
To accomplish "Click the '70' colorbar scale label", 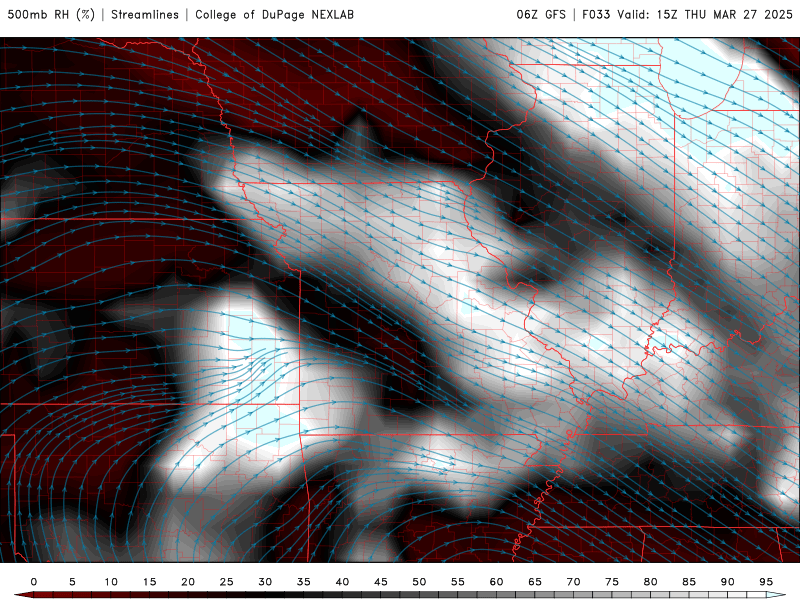I will tap(573, 582).
